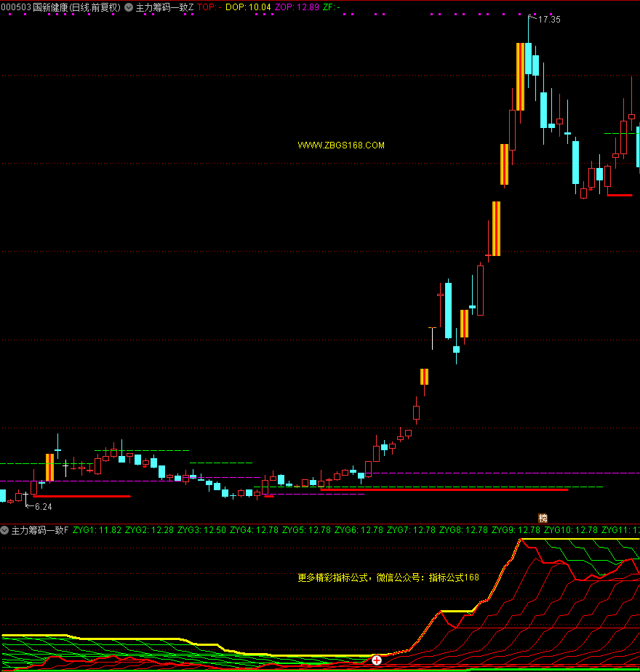Click the DOP: 10.04 value label
The width and height of the screenshot is (640, 672).
[x=248, y=7]
